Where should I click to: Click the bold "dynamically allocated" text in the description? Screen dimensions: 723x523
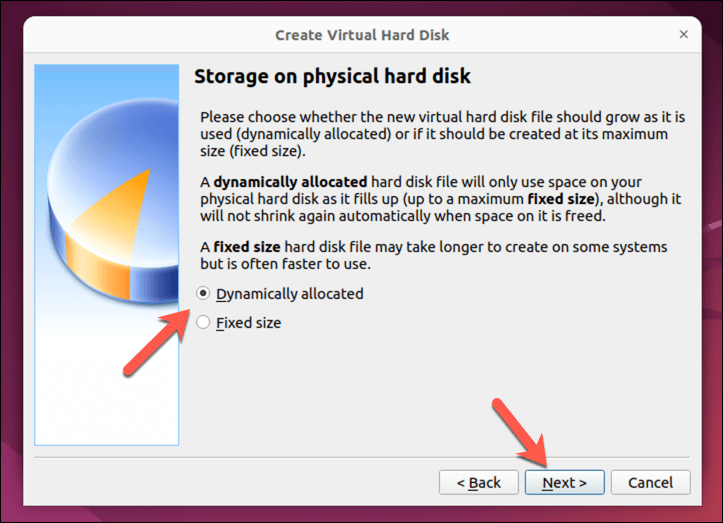click(x=289, y=182)
